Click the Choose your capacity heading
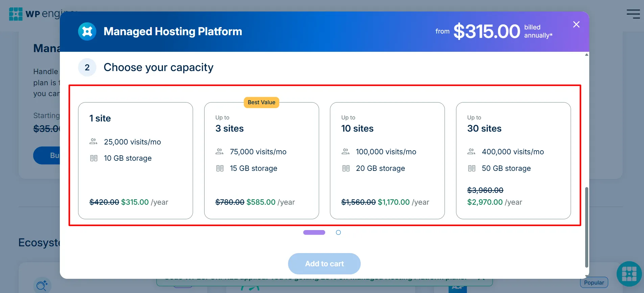Screen dimensions: 644x293 point(159,67)
